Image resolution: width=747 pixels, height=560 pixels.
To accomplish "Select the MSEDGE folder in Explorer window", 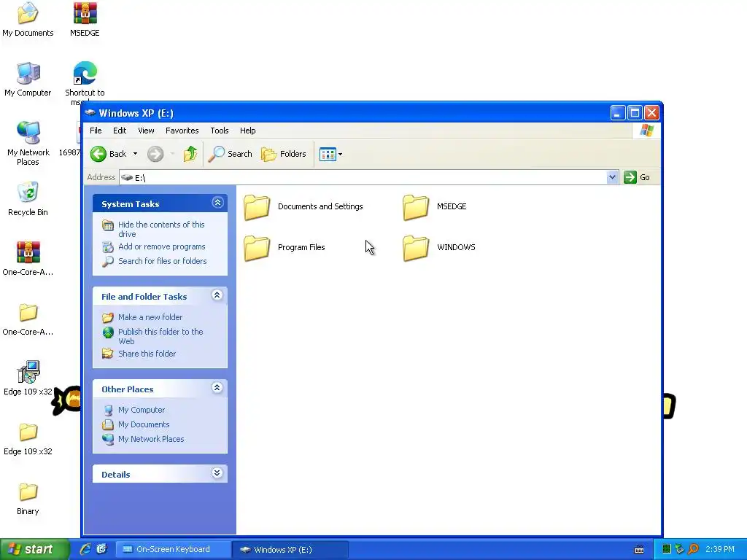I will [435, 206].
